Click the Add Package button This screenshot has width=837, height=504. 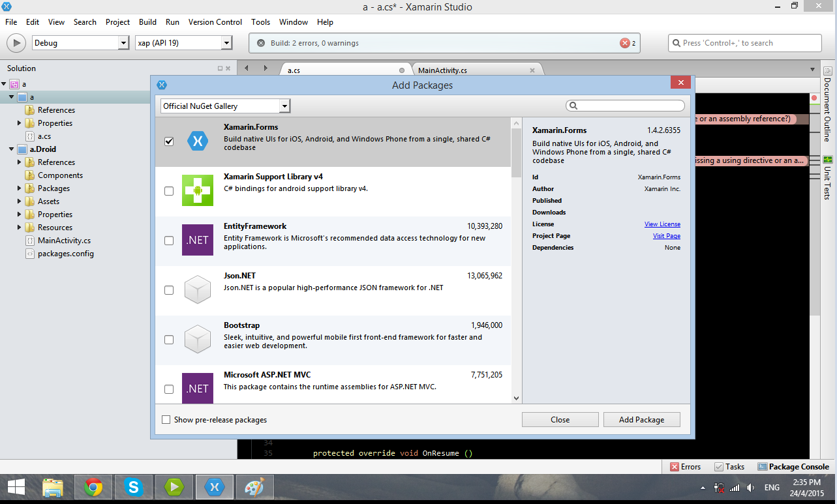642,420
